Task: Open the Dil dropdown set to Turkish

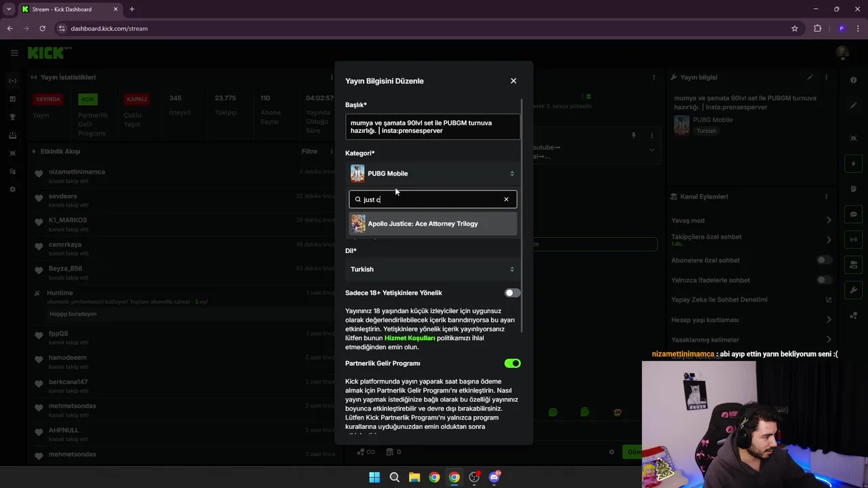Action: coord(433,269)
